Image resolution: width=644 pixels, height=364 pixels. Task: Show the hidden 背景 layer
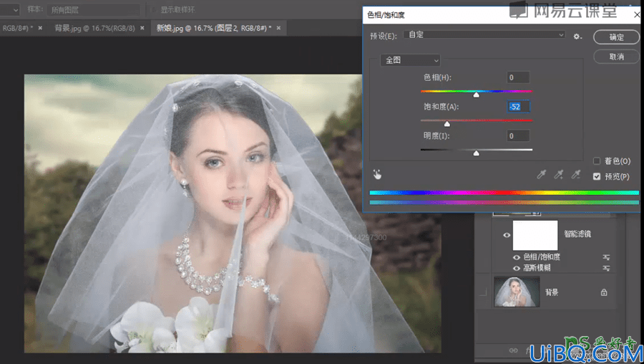click(x=483, y=292)
